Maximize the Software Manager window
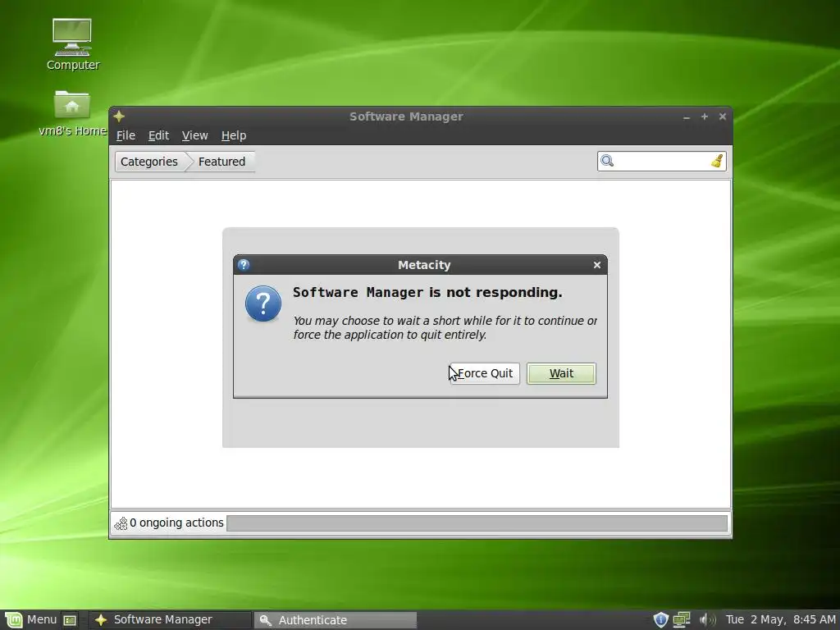Screen dimensions: 840x630 [x=705, y=116]
